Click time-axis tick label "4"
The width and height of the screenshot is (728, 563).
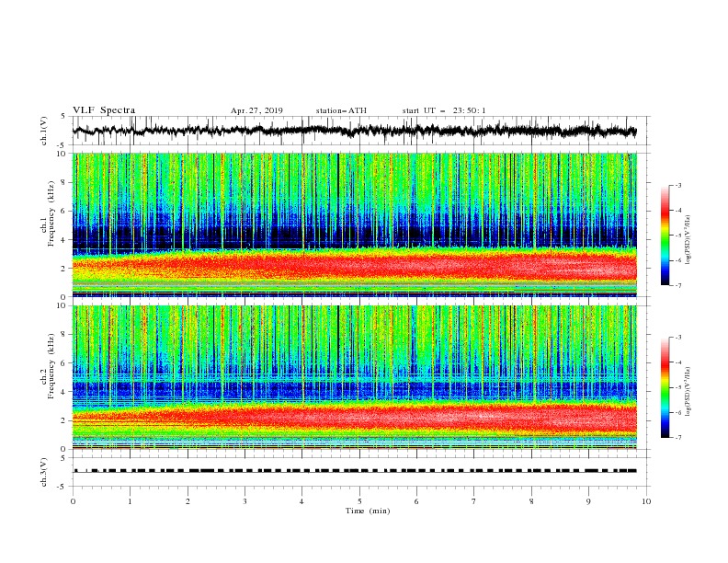pyautogui.click(x=302, y=501)
